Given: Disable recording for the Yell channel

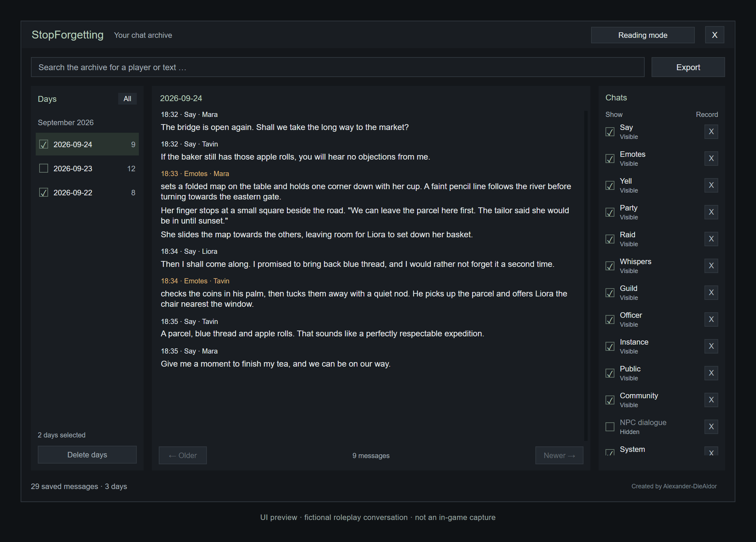Looking at the screenshot, I should (711, 185).
